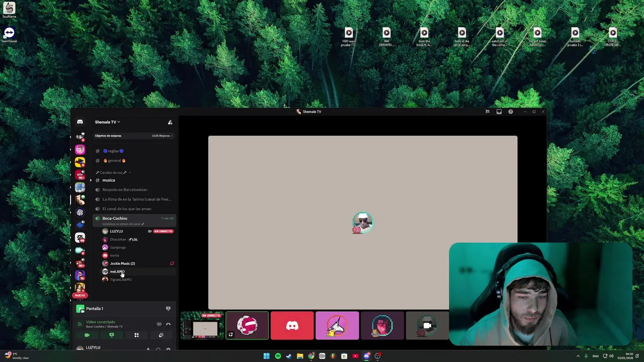The width and height of the screenshot is (644, 362).
Task: Open activities launcher button
Action: (x=136, y=335)
